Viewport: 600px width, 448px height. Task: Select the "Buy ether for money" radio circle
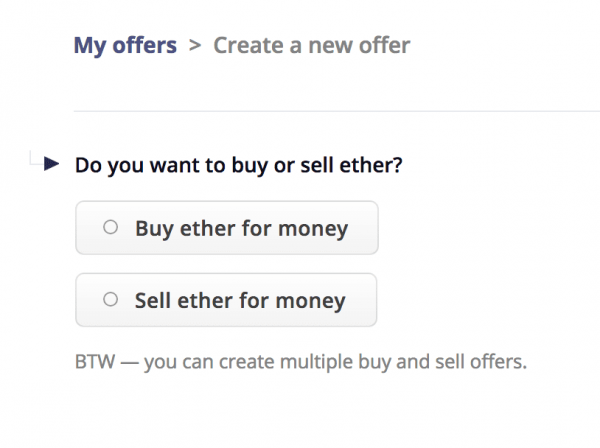click(111, 227)
